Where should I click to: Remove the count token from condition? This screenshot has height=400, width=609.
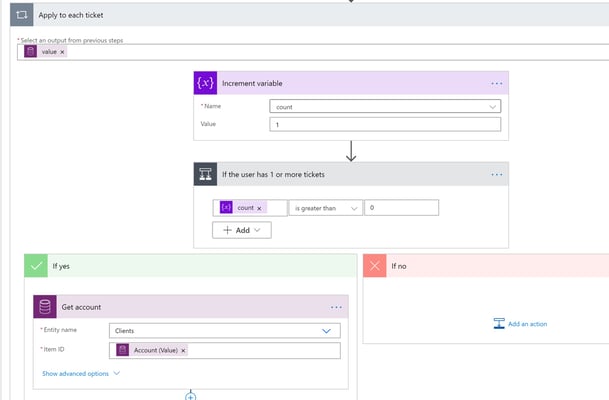259,208
